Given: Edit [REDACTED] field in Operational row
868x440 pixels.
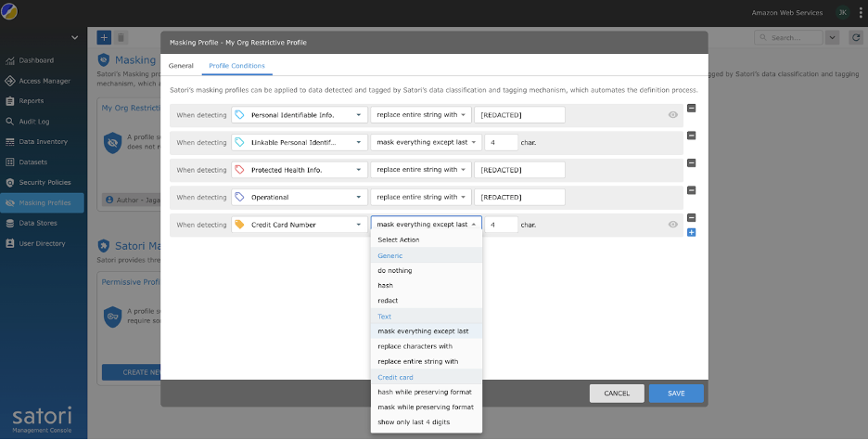Looking at the screenshot, I should pyautogui.click(x=519, y=198).
